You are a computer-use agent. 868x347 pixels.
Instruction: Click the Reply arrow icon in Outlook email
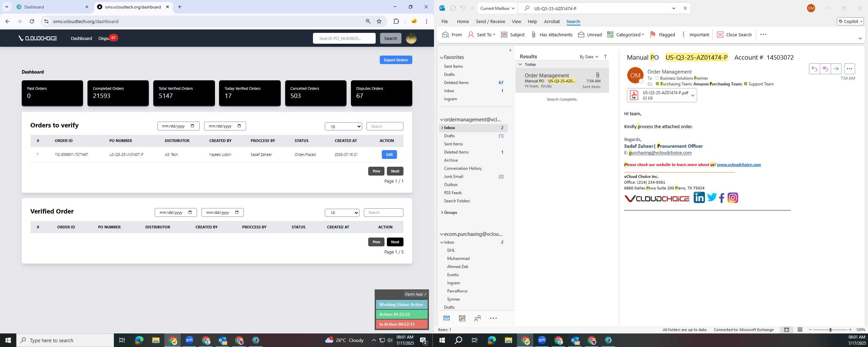pyautogui.click(x=814, y=69)
